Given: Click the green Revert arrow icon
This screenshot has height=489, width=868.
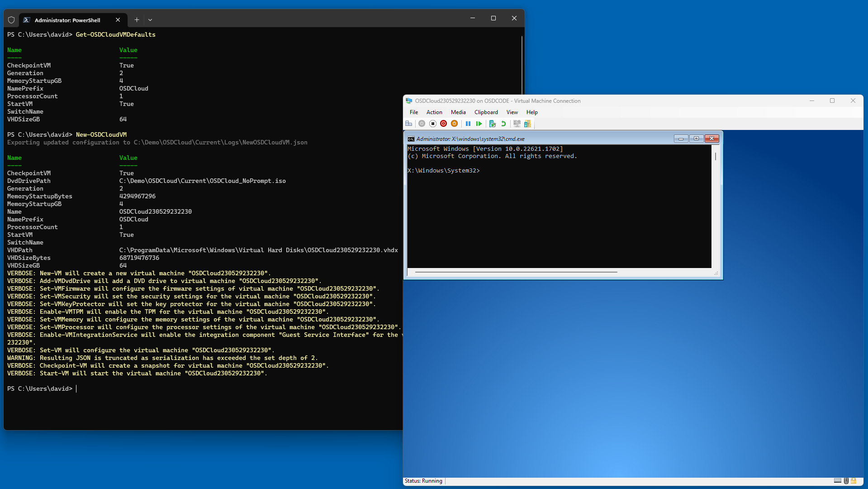Looking at the screenshot, I should click(x=503, y=124).
